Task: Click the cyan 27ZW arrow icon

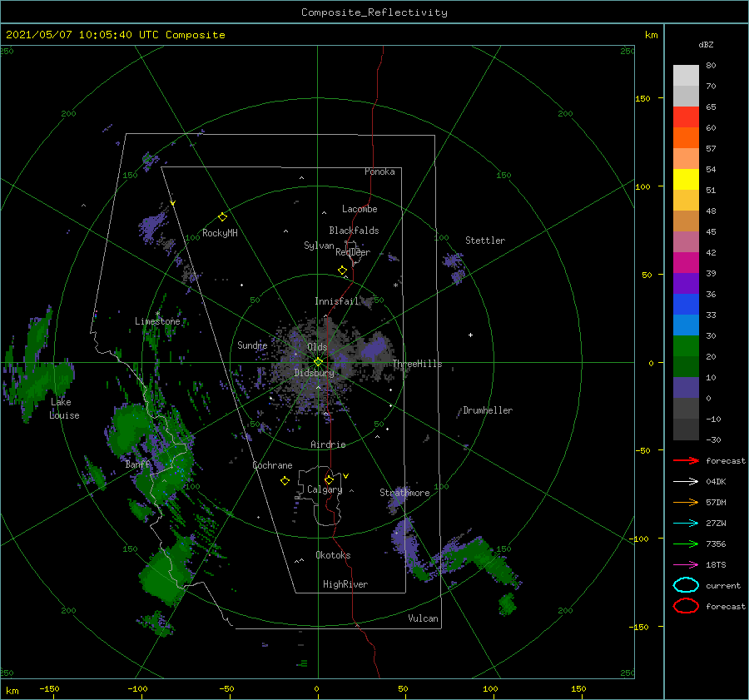Action: click(x=686, y=524)
